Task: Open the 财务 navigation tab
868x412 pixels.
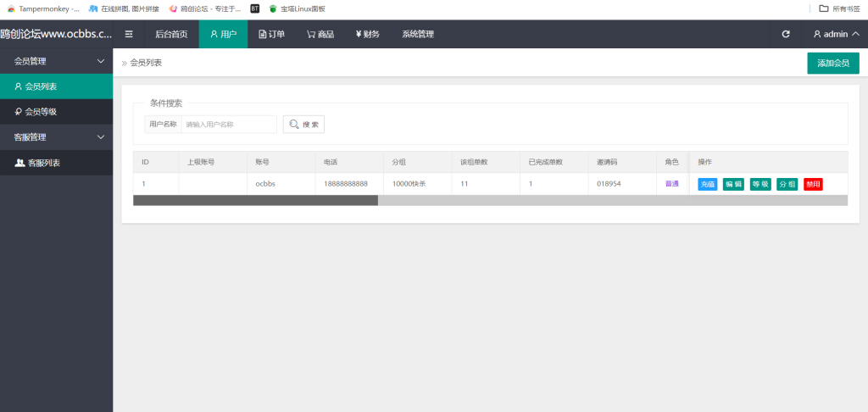Action: 368,34
